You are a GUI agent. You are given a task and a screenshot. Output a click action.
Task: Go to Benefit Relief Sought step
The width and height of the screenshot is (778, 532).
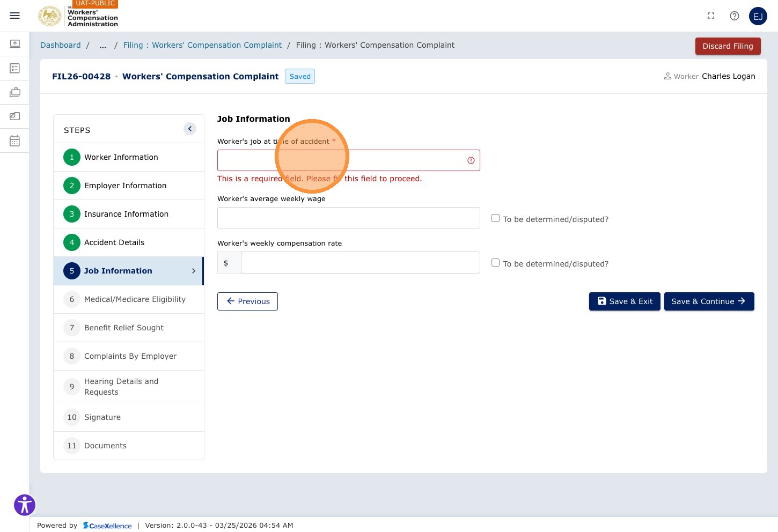tap(129, 328)
